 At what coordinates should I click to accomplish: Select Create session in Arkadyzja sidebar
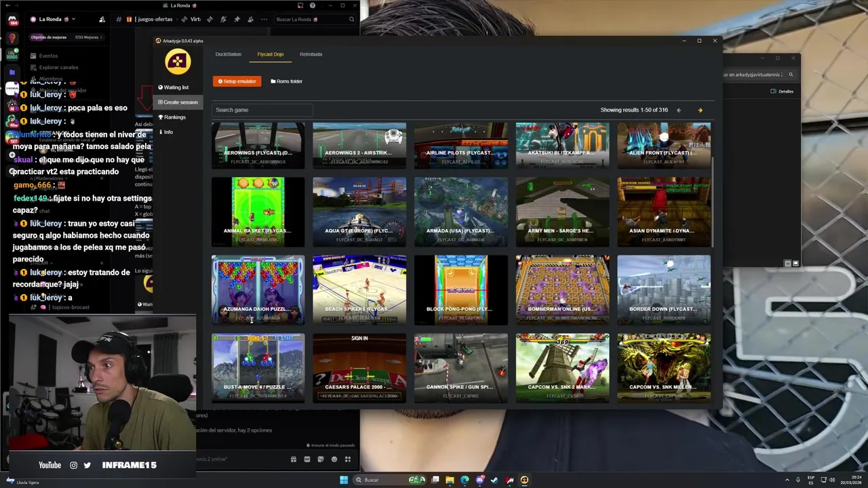[178, 102]
